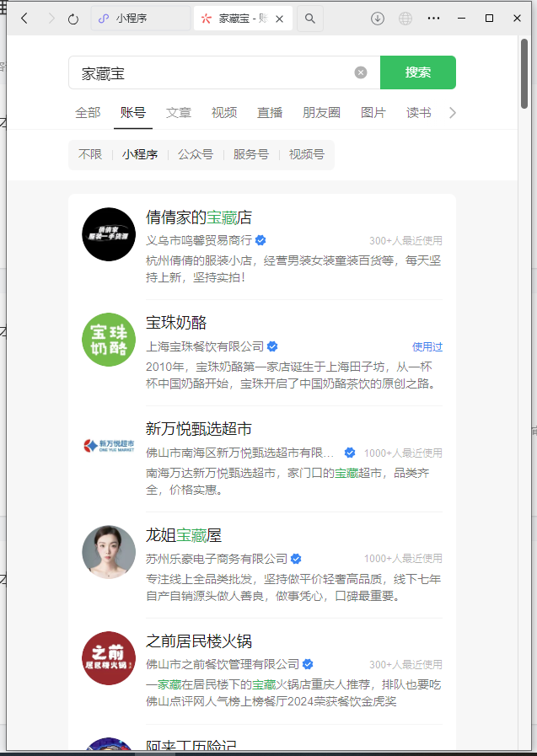Select the 朋友圈 category tab
537x756 pixels.
point(321,113)
